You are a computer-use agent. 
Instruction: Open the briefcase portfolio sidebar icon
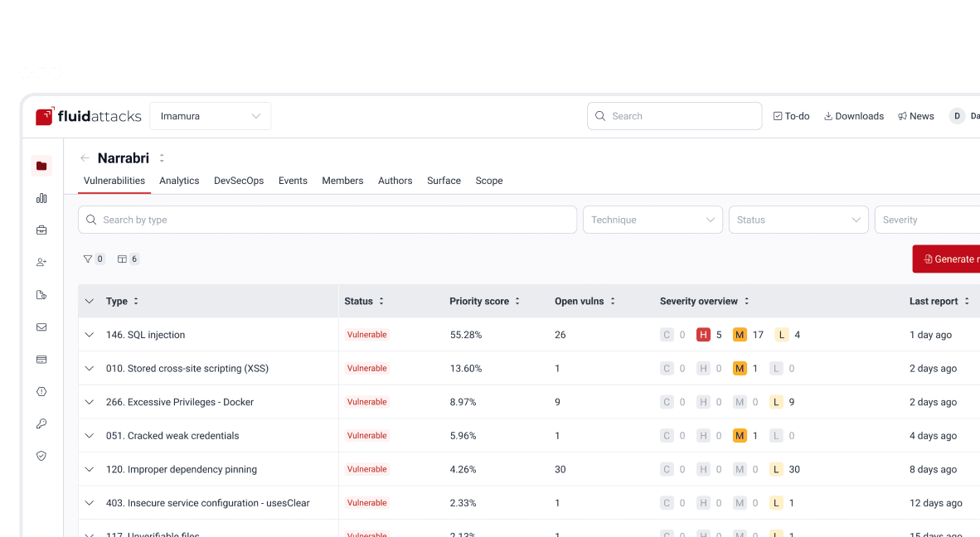click(41, 230)
